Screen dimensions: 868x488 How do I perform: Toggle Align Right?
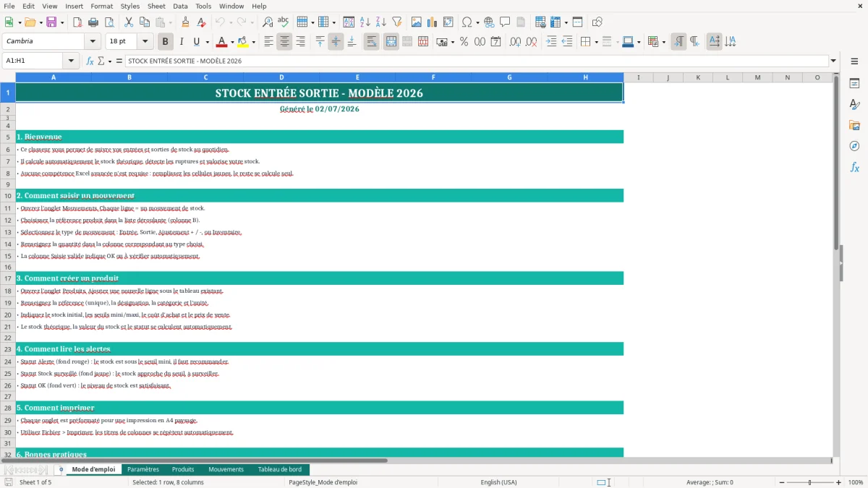(300, 42)
